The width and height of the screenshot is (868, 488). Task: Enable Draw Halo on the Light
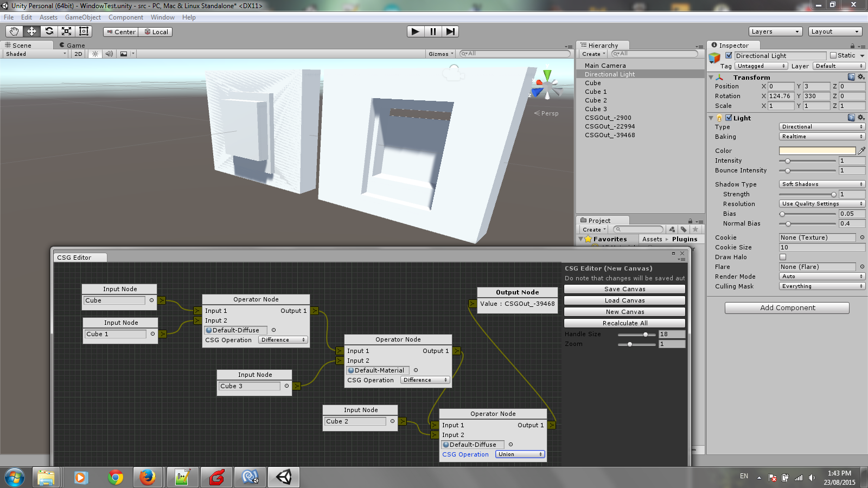783,257
